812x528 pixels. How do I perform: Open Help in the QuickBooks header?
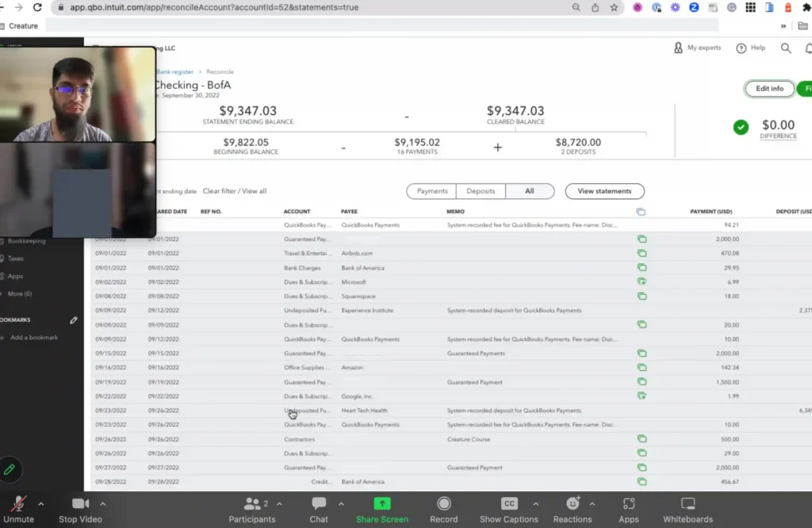click(751, 48)
